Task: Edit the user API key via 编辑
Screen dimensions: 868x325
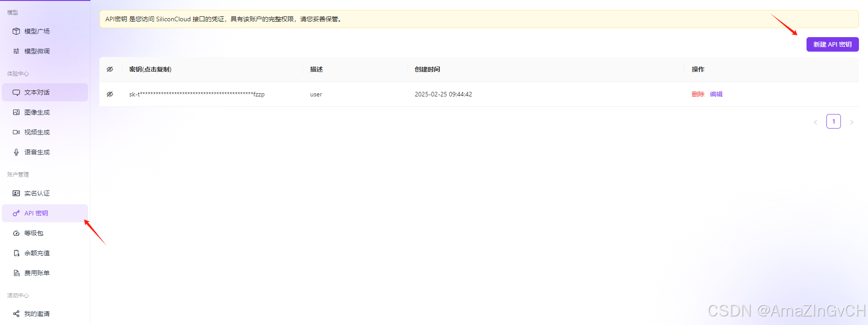Action: pos(716,94)
